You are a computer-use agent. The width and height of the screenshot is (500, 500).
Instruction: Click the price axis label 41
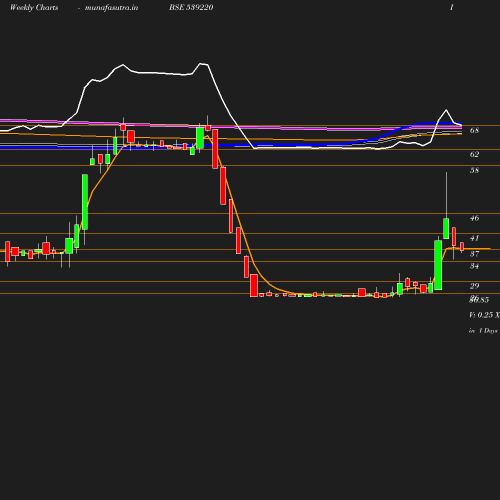tap(474, 238)
